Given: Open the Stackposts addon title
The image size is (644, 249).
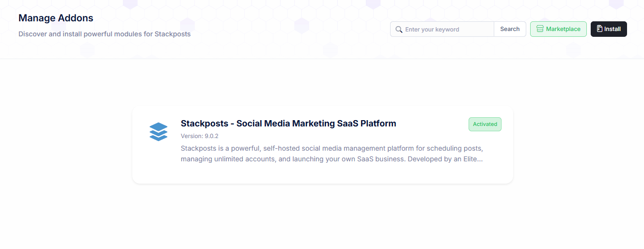Looking at the screenshot, I should (288, 124).
